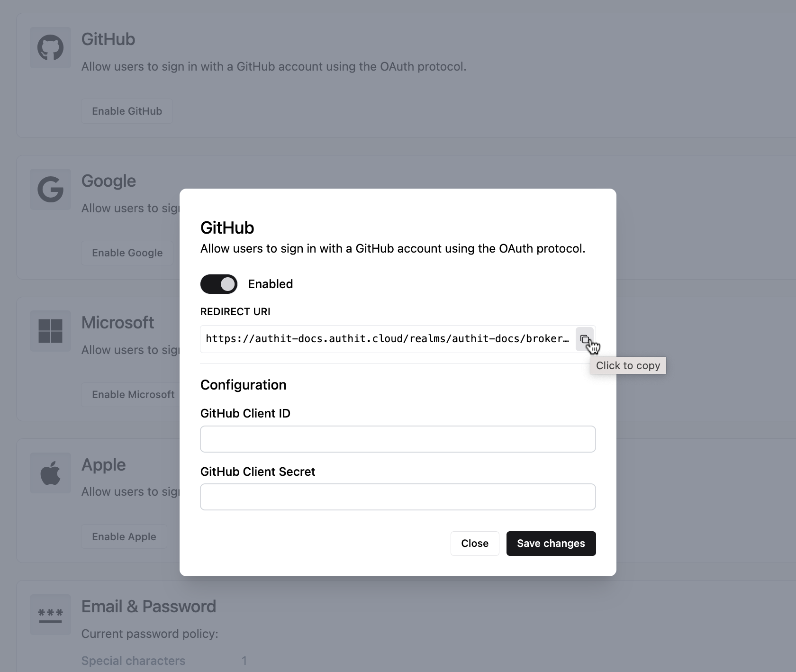Click inside the GitHub Client ID field

(x=398, y=439)
